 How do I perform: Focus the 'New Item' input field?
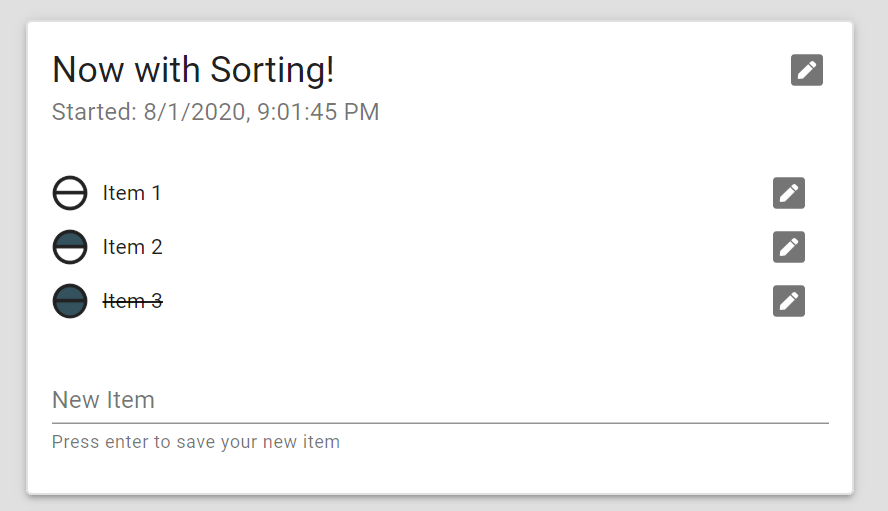[x=440, y=400]
